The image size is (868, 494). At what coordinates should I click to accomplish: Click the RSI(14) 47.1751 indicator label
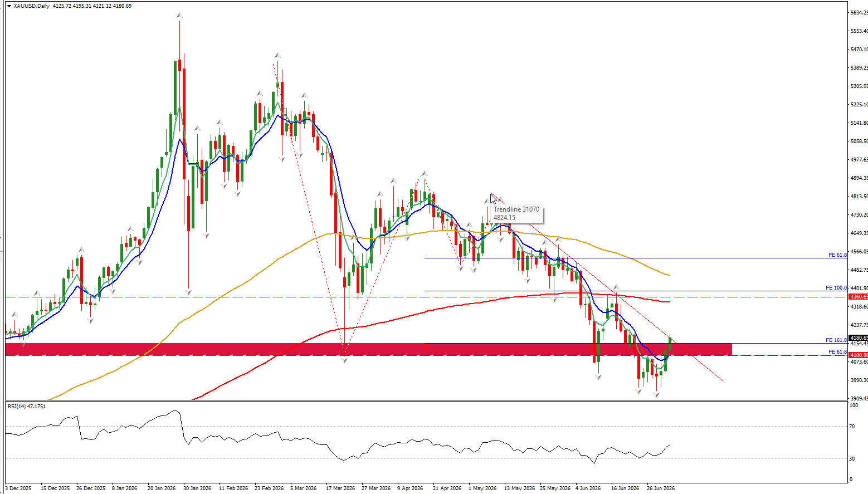point(27,407)
